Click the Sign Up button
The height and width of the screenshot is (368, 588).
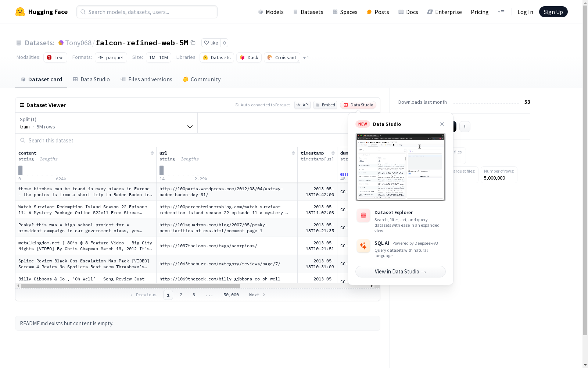click(x=553, y=12)
